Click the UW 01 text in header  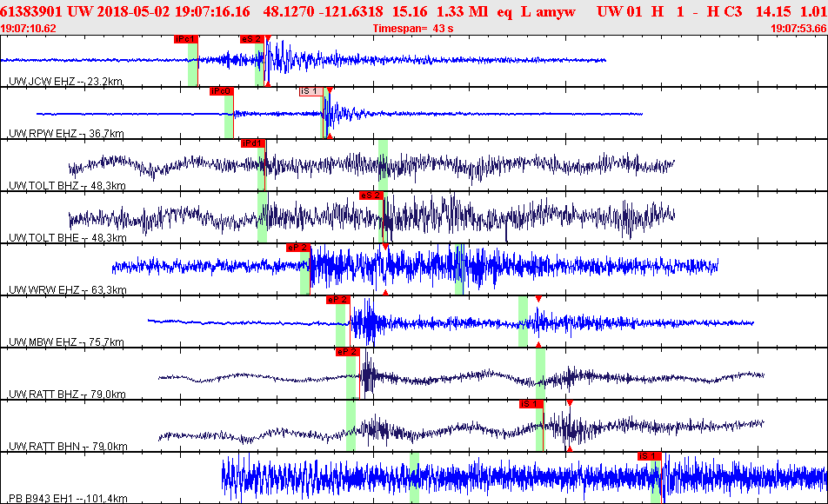tap(619, 11)
